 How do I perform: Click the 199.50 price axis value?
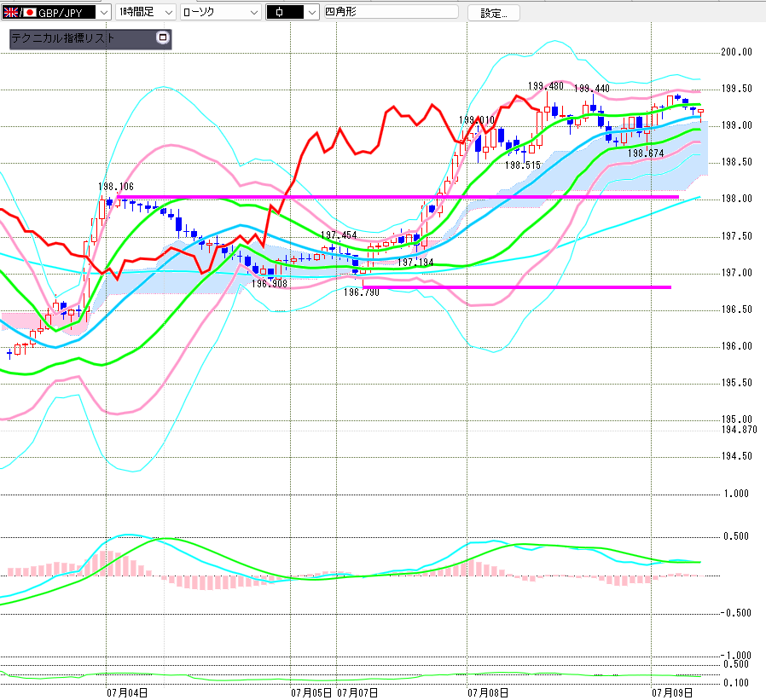click(737, 89)
